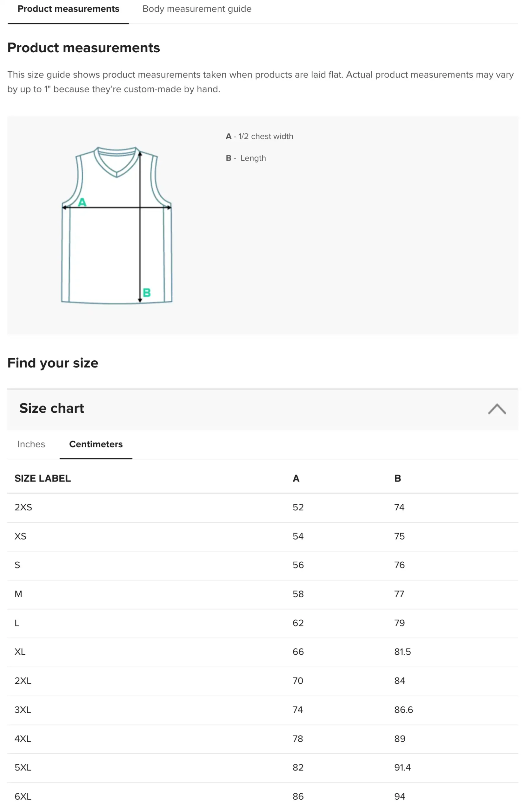Click the A - 1/2 chest width legend
This screenshot has width=525, height=812.
coord(259,136)
